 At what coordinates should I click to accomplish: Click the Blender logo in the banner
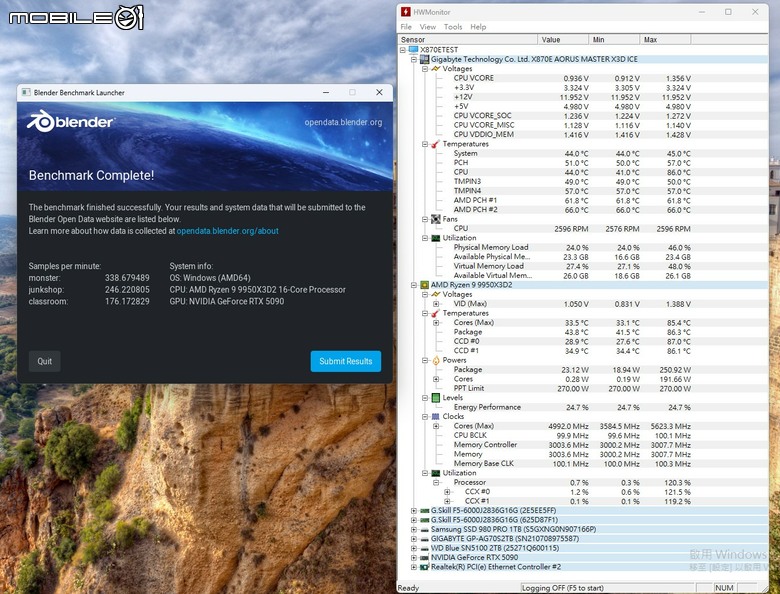pyautogui.click(x=71, y=122)
